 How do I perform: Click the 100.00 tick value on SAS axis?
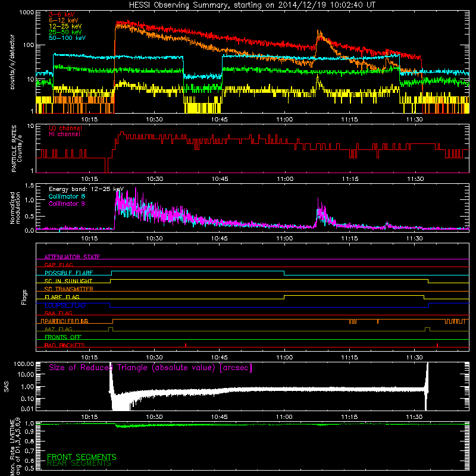pyautogui.click(x=24, y=364)
